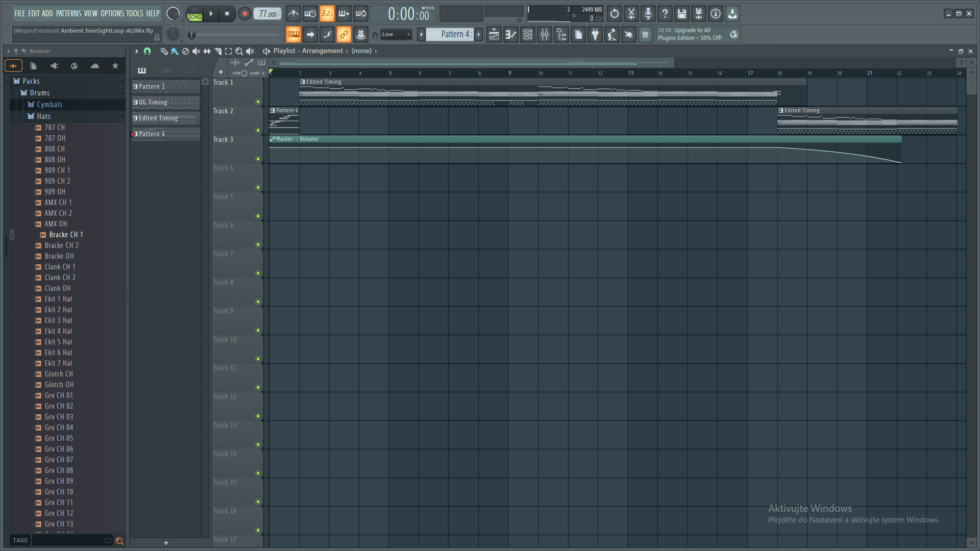Select the Mute tool in Playlist
The image size is (980, 551).
tap(196, 51)
